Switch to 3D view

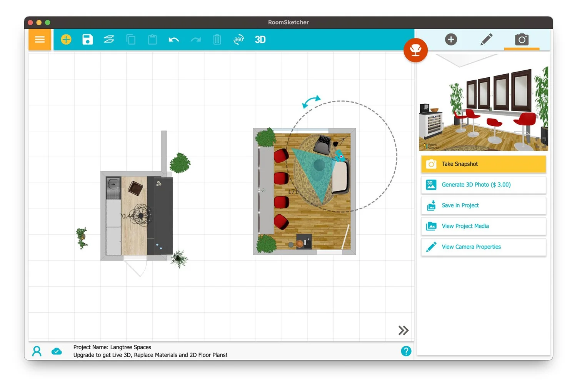(x=260, y=40)
